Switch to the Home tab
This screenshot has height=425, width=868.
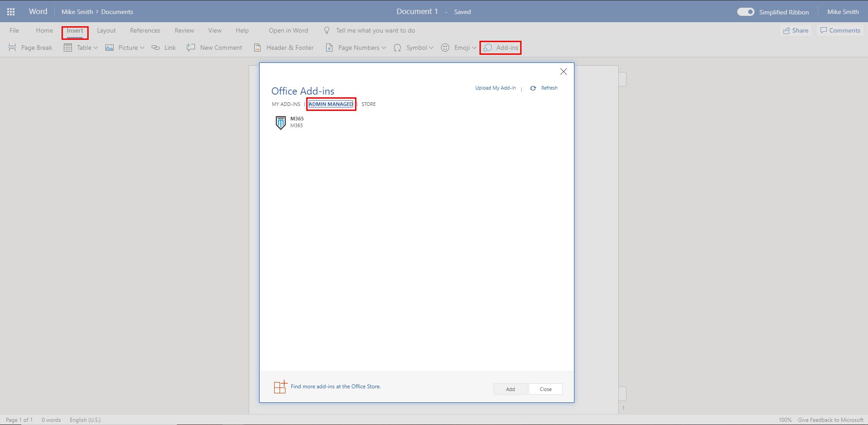pos(44,30)
